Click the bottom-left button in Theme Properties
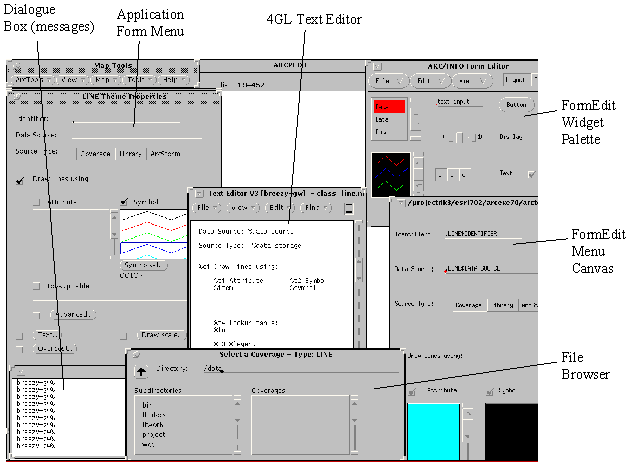This screenshot has width=638, height=465. (55, 349)
